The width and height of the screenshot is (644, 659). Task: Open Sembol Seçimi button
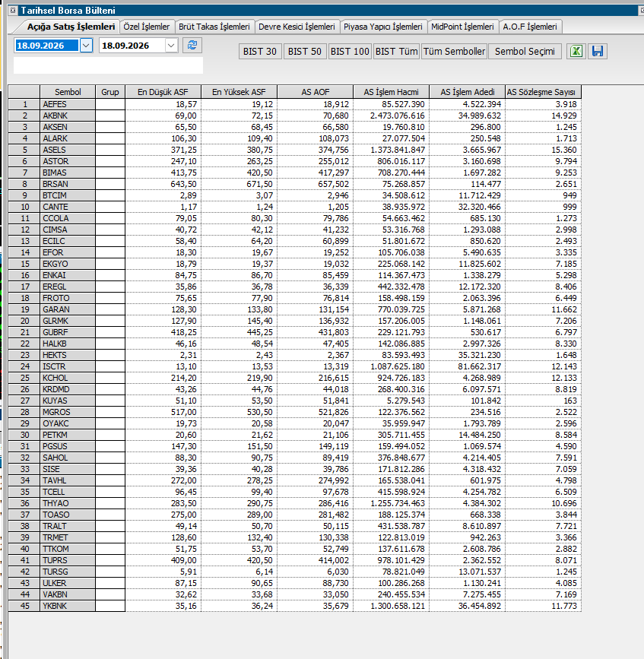525,51
